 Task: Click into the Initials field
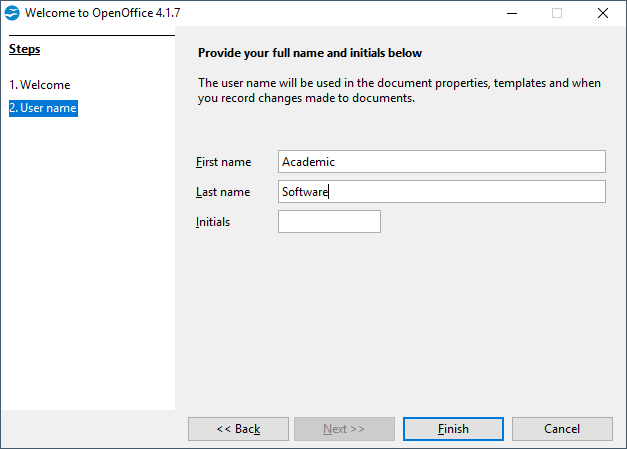329,222
